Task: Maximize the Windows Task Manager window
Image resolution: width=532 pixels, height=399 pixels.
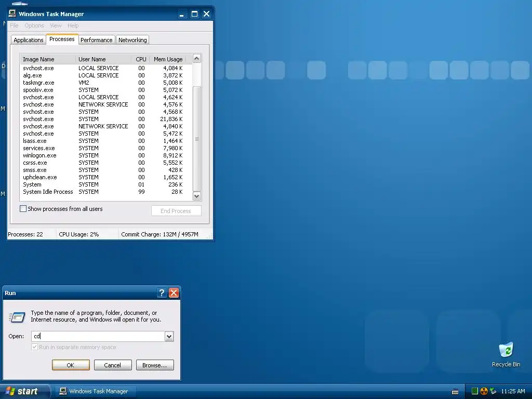Action: pyautogui.click(x=194, y=14)
